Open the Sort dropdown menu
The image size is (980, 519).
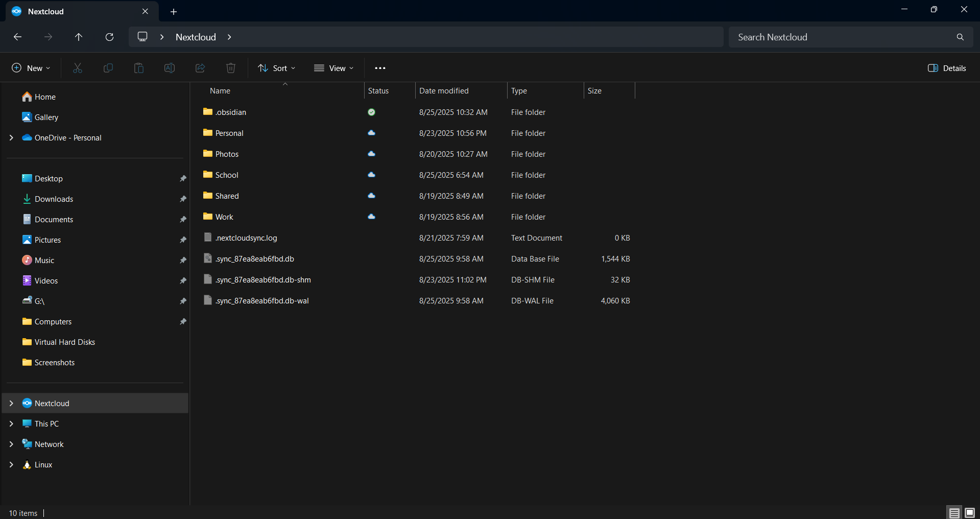277,68
